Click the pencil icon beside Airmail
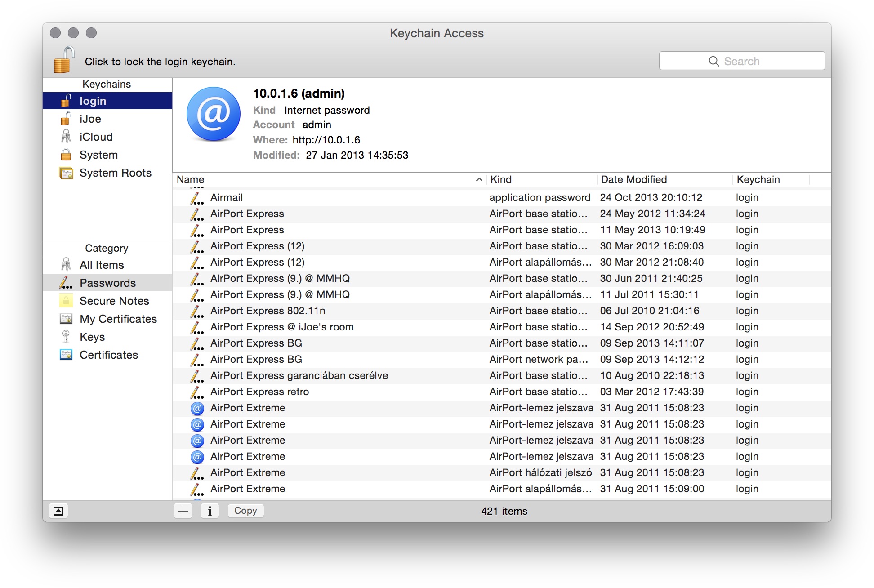 pyautogui.click(x=196, y=198)
